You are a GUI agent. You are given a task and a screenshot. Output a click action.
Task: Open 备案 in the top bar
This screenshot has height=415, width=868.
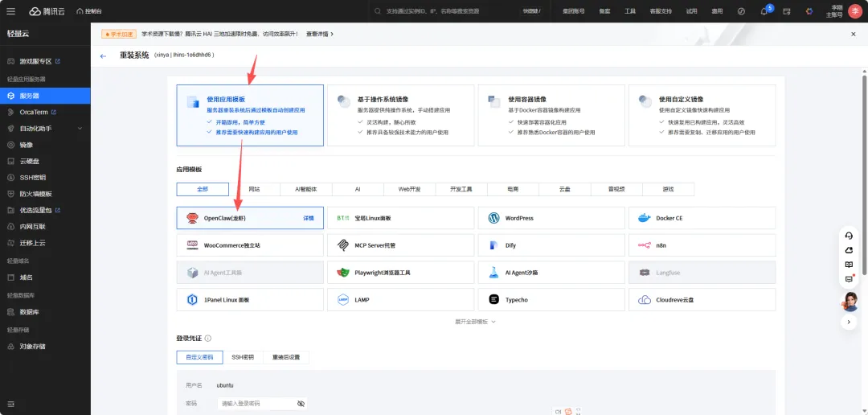click(604, 11)
